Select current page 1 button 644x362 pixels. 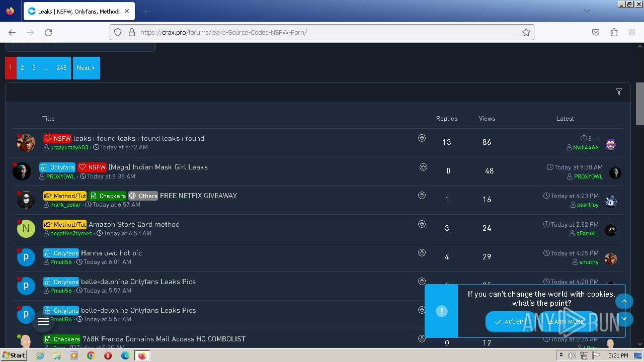point(11,68)
